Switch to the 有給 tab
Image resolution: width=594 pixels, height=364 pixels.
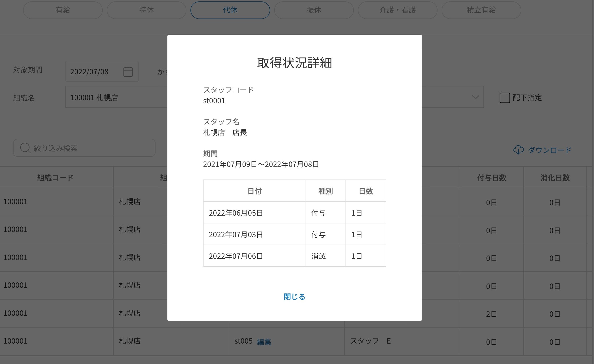63,10
